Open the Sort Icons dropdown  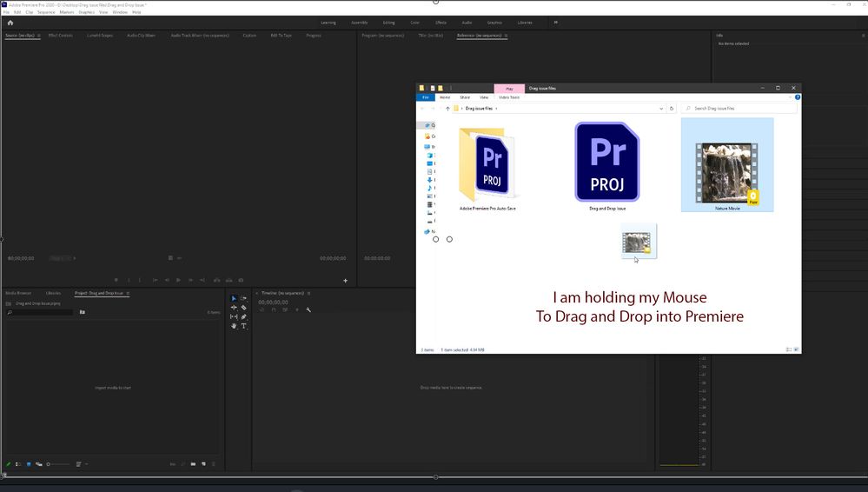tap(79, 464)
